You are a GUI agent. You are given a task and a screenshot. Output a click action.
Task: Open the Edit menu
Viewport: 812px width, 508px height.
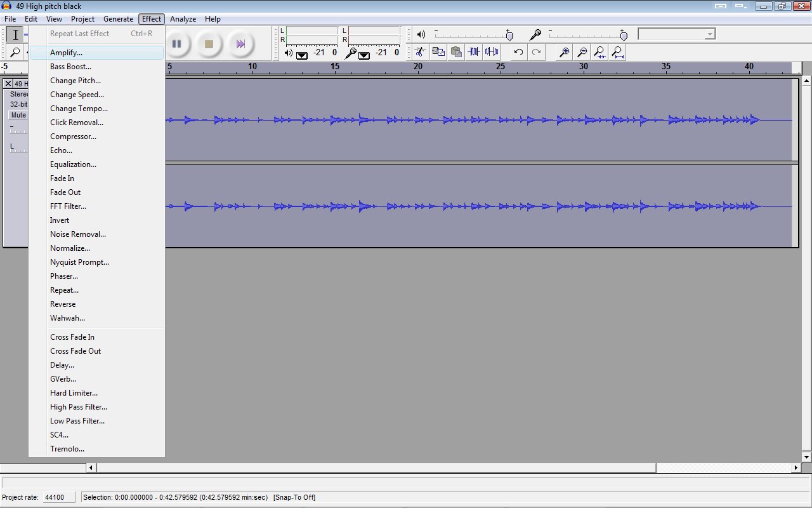31,19
